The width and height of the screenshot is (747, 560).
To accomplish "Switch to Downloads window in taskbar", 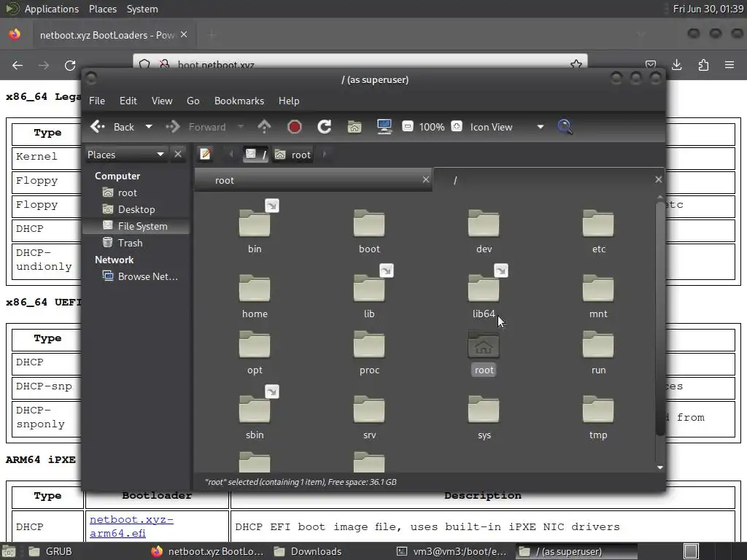I will [309, 551].
